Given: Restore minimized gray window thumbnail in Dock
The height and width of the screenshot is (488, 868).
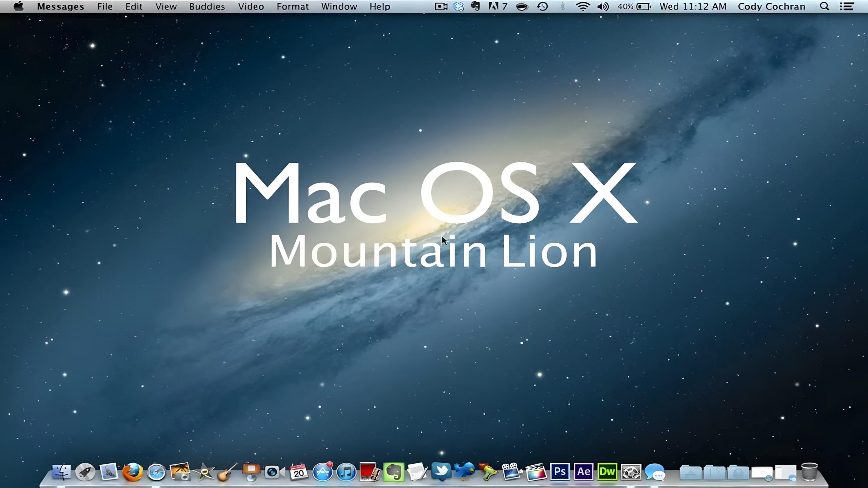Looking at the screenshot, I should [x=786, y=473].
